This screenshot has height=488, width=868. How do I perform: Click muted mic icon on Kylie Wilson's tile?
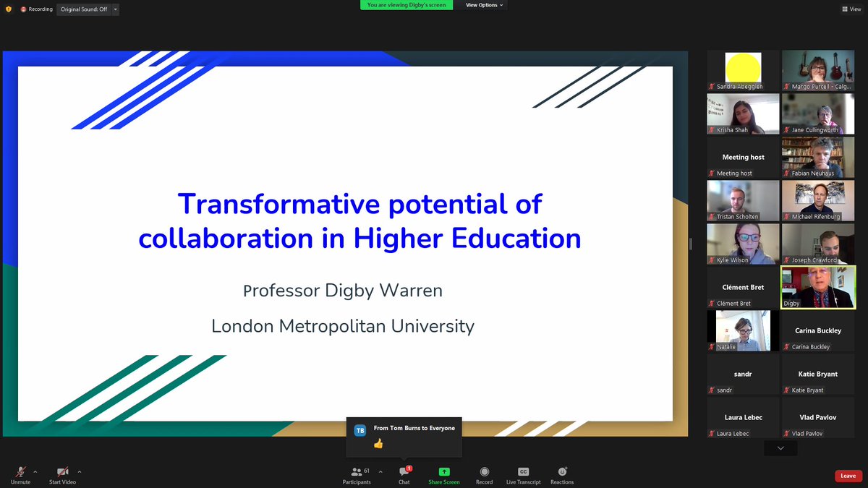[712, 260]
